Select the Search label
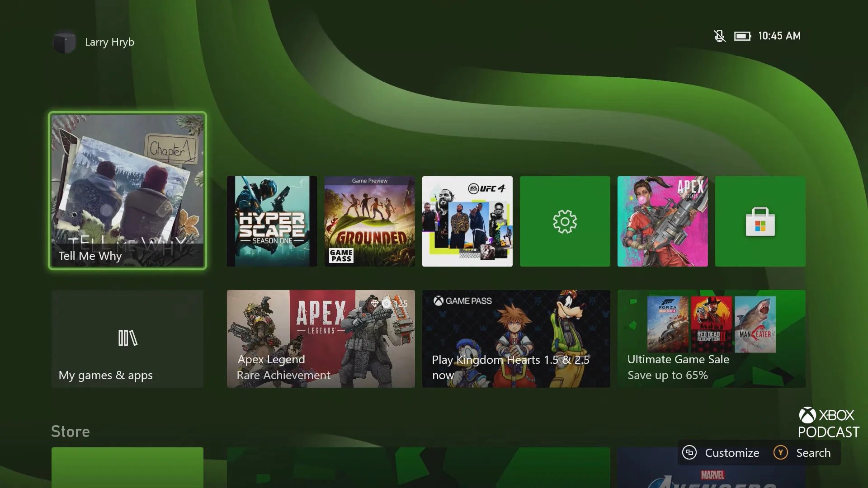This screenshot has width=868, height=488. (x=813, y=453)
